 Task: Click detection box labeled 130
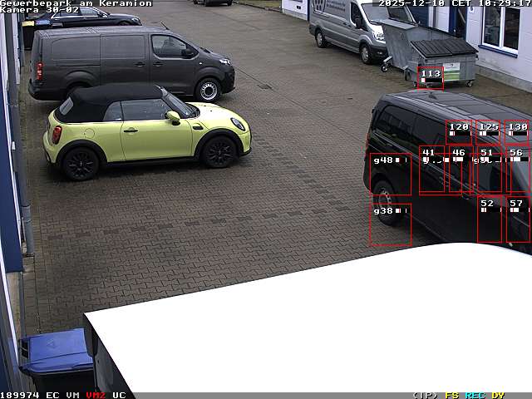(517, 131)
